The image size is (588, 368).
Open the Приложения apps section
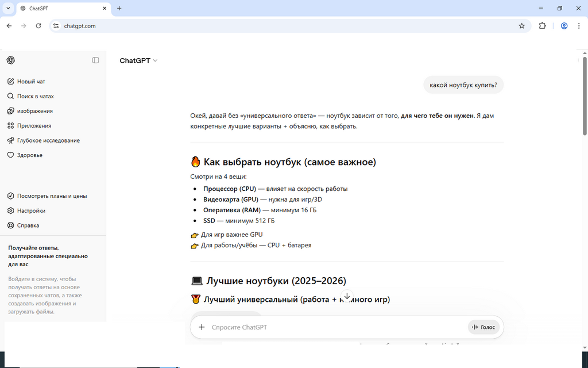coord(33,126)
